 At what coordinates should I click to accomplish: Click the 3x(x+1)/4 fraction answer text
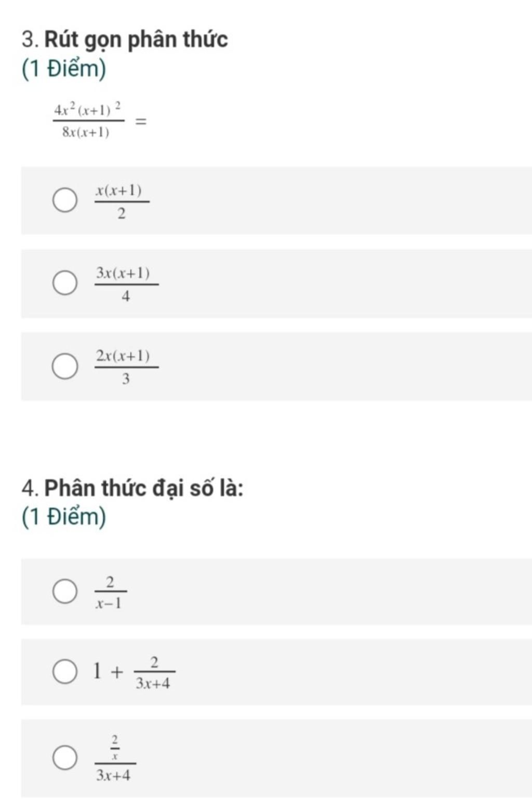126,284
